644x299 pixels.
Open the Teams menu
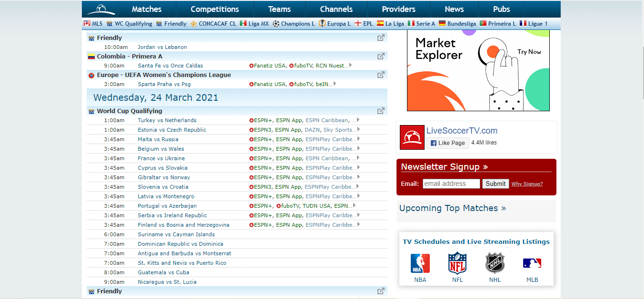279,9
